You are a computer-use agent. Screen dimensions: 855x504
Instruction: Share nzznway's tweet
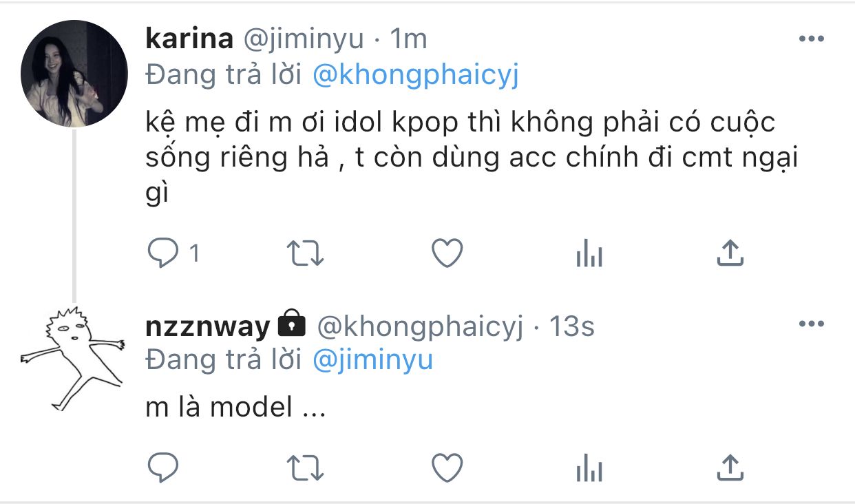[730, 468]
